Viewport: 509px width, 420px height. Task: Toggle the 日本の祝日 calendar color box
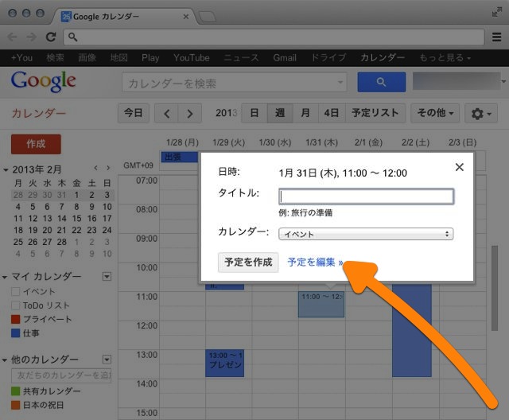click(x=16, y=405)
